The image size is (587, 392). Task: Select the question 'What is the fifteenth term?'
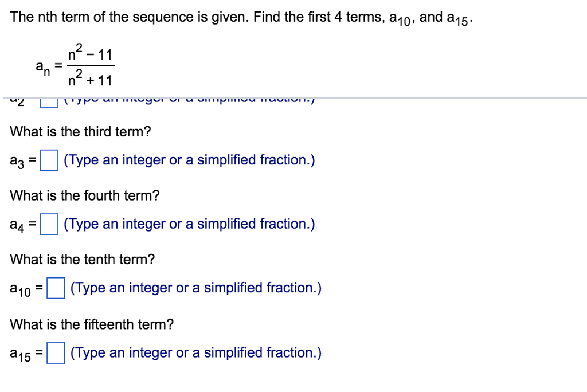point(87,324)
